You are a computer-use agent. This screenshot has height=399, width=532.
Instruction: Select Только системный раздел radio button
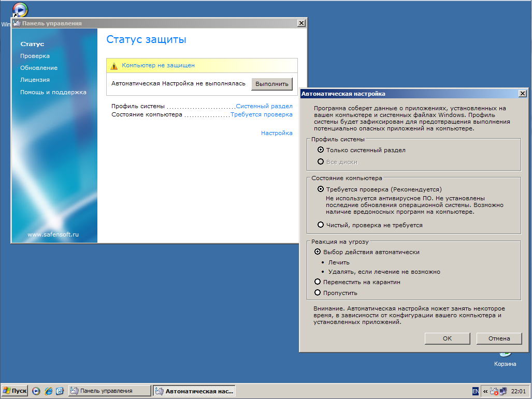321,150
